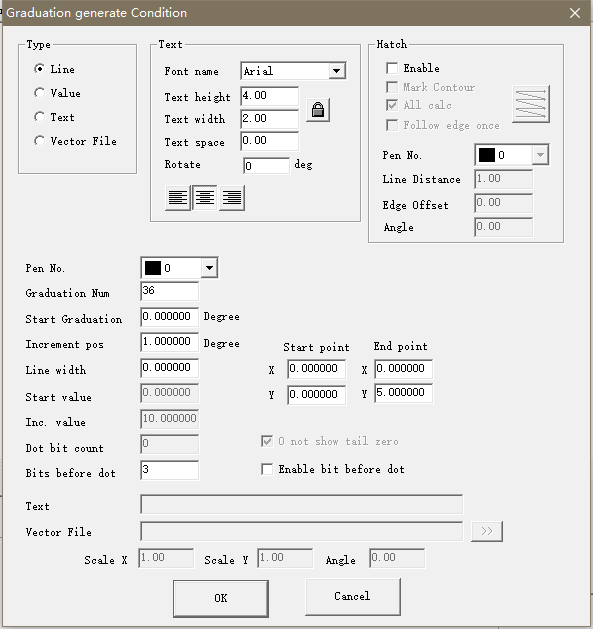Check Enable bit before dot

click(x=267, y=469)
